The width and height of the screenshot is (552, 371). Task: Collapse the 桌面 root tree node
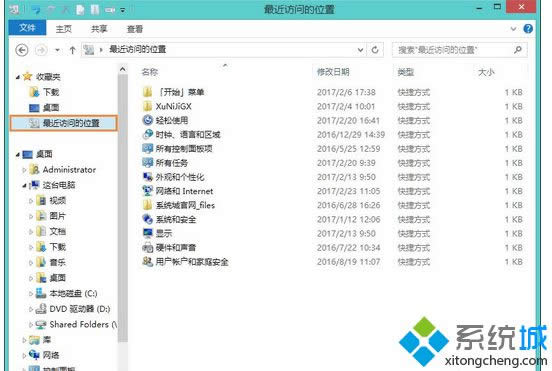(x=18, y=155)
